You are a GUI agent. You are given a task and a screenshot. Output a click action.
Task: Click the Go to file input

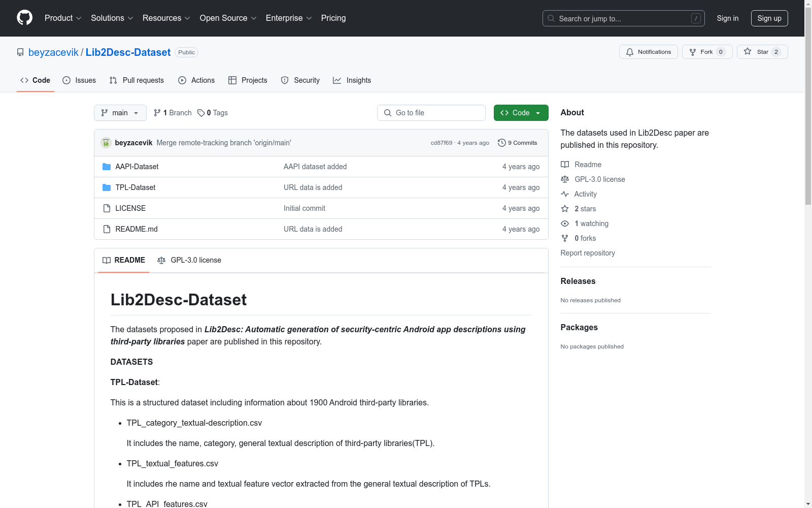[431, 113]
